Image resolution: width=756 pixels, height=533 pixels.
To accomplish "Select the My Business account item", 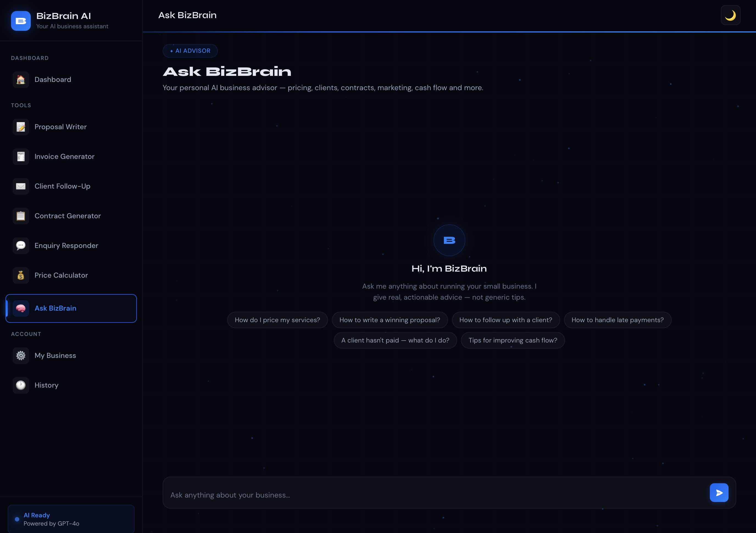I will pyautogui.click(x=71, y=356).
